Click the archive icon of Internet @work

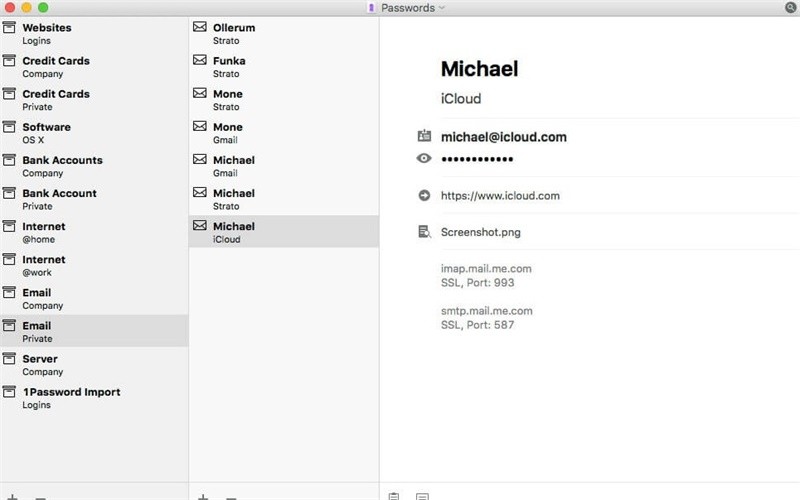(9, 260)
